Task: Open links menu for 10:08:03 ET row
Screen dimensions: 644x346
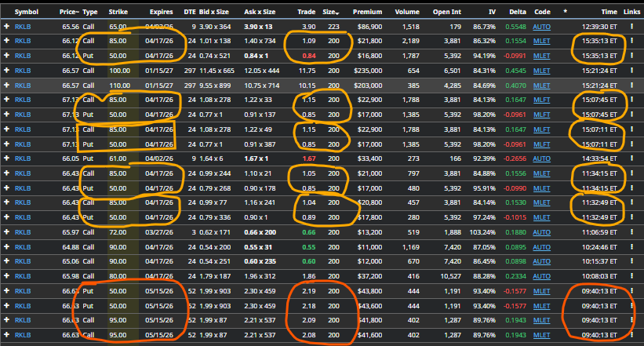Action: click(631, 276)
